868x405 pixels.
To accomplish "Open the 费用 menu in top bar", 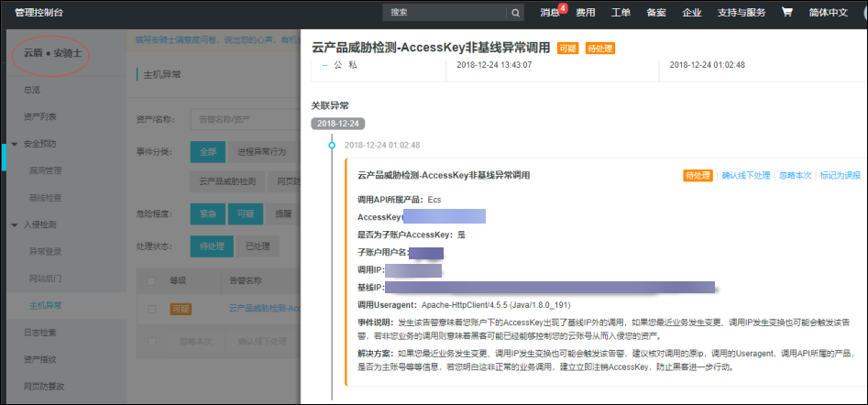I will (585, 13).
